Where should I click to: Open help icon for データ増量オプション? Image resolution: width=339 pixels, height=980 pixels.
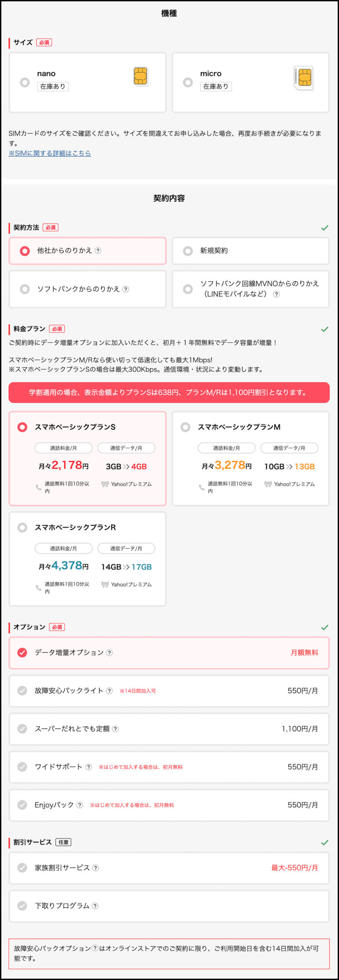(x=109, y=653)
